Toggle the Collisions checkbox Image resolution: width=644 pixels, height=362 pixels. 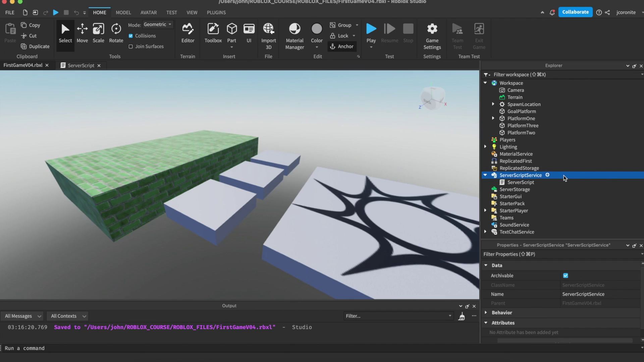coord(131,36)
